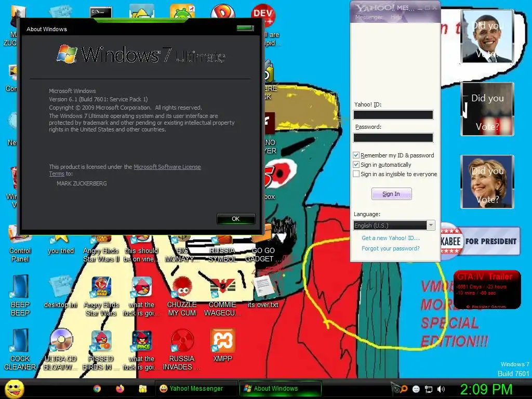Switch to About Windows taskbar button

280,389
